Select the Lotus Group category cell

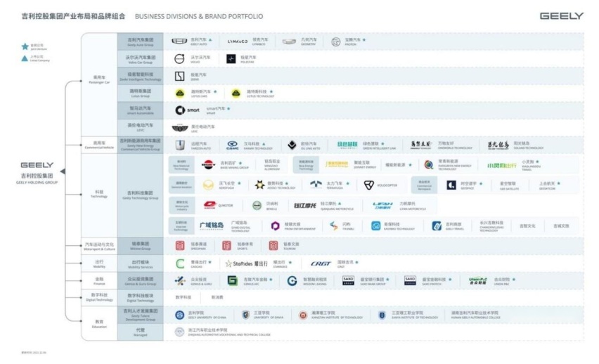(x=140, y=93)
